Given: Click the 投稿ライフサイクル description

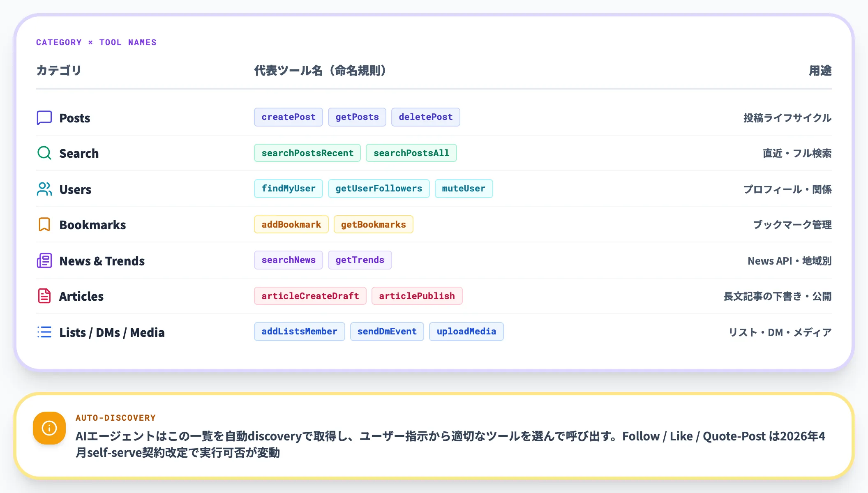Looking at the screenshot, I should click(x=787, y=118).
